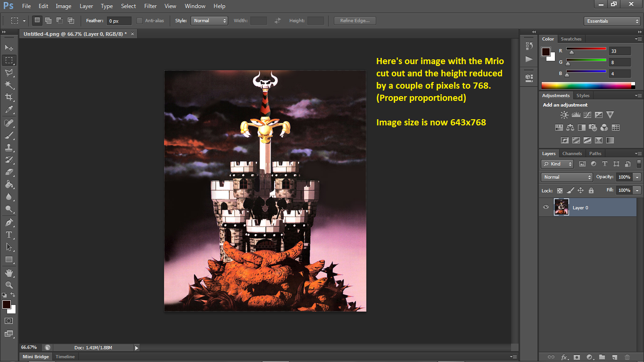Image resolution: width=644 pixels, height=362 pixels.
Task: Toggle the Anti-alias checkbox
Action: tap(140, 21)
